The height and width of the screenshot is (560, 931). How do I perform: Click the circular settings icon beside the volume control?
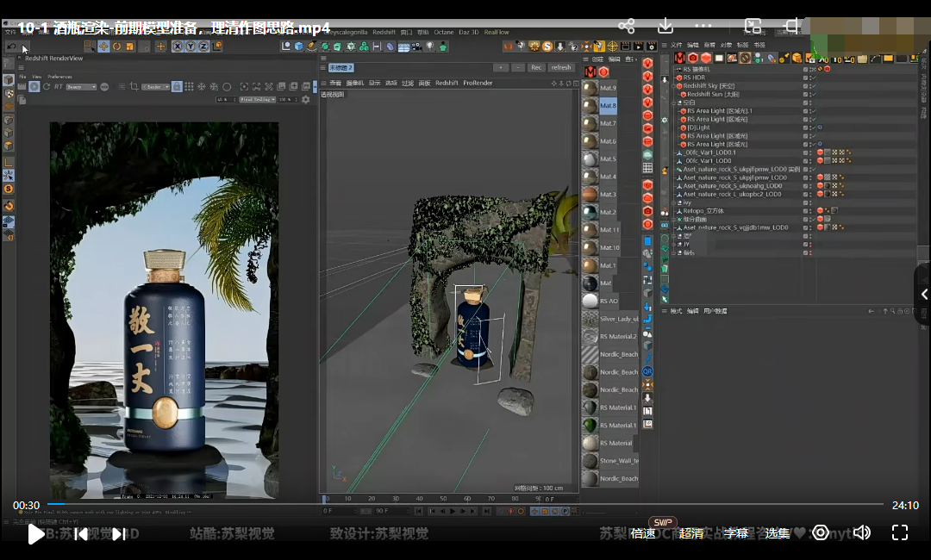(821, 532)
